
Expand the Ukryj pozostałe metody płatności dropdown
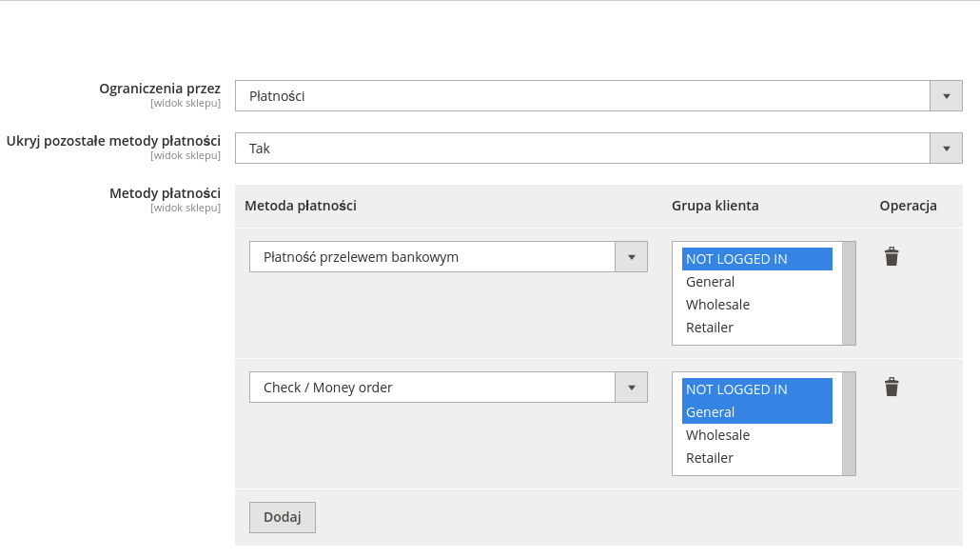tap(582, 149)
